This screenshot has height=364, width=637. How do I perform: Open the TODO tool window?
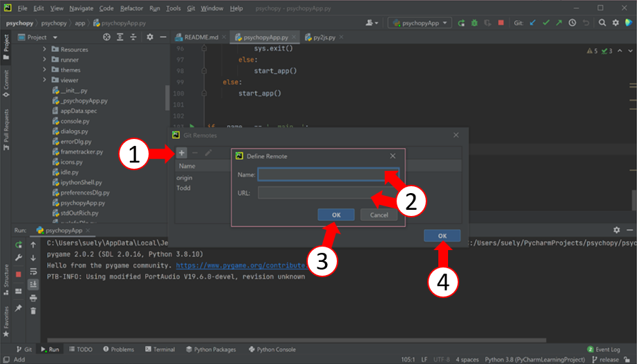coord(81,349)
